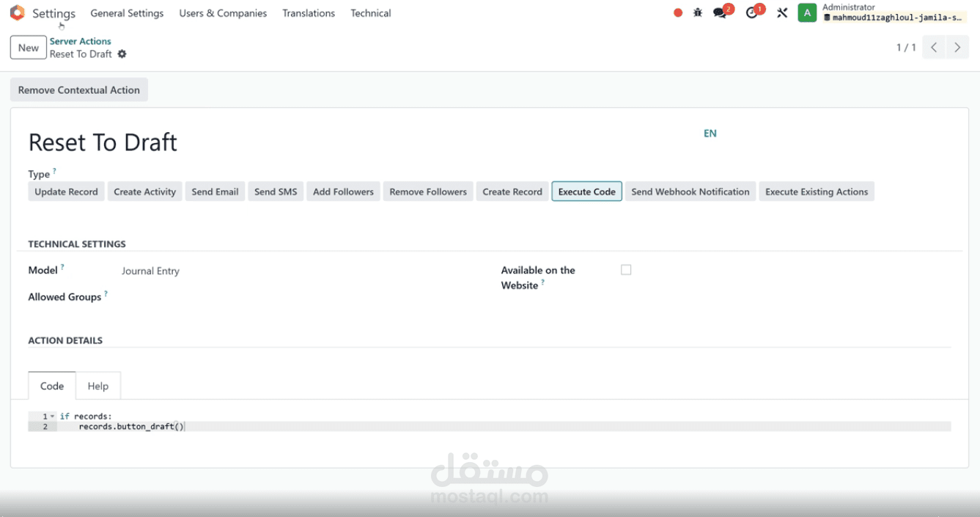Open the Model field Journal Entry
The image size is (980, 517).
pyautogui.click(x=150, y=271)
